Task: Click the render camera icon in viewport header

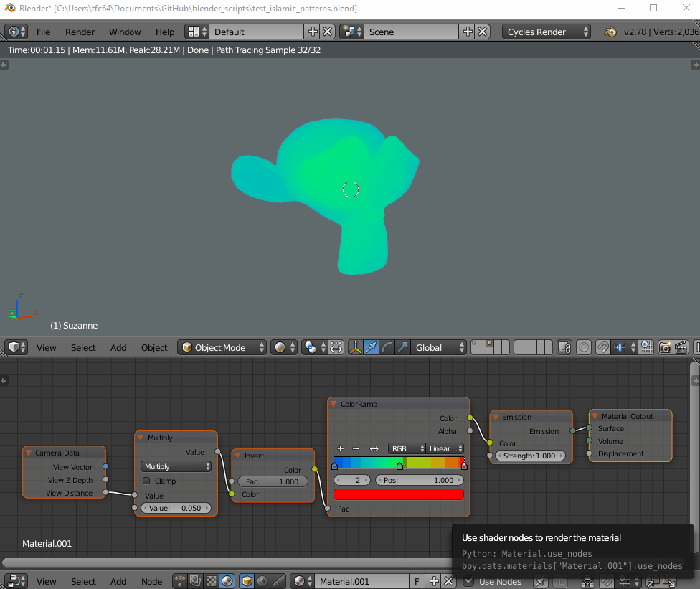Action: point(665,347)
